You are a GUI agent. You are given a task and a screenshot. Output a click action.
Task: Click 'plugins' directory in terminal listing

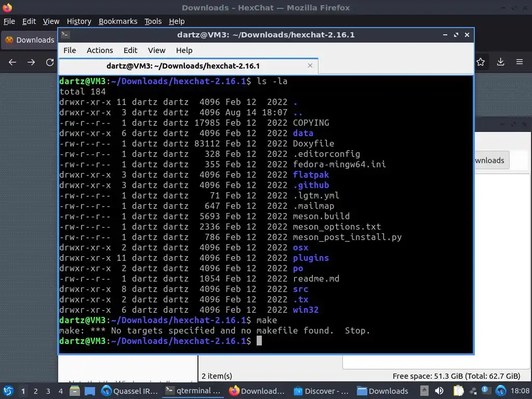[311, 258]
